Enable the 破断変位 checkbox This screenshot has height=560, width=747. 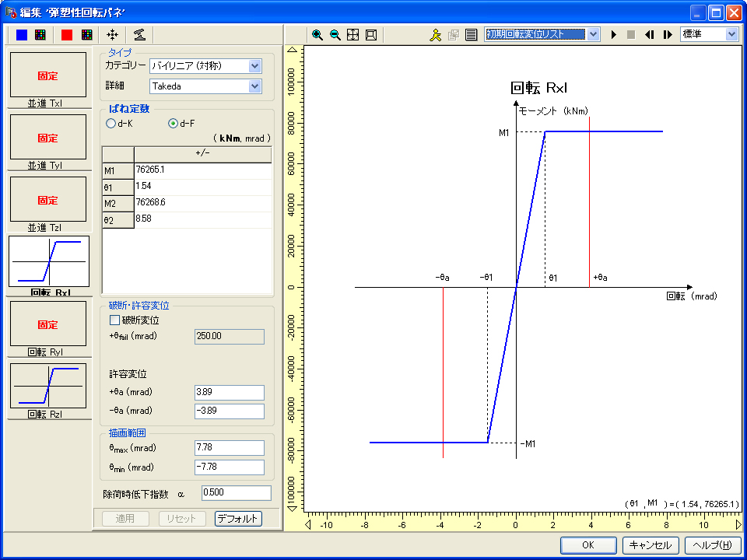(115, 320)
